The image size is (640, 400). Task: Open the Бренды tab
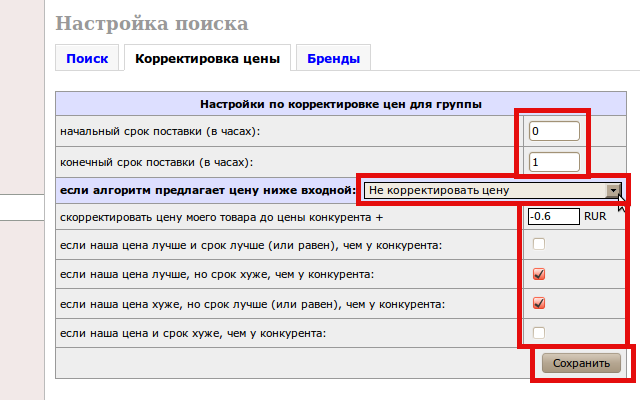pos(334,58)
